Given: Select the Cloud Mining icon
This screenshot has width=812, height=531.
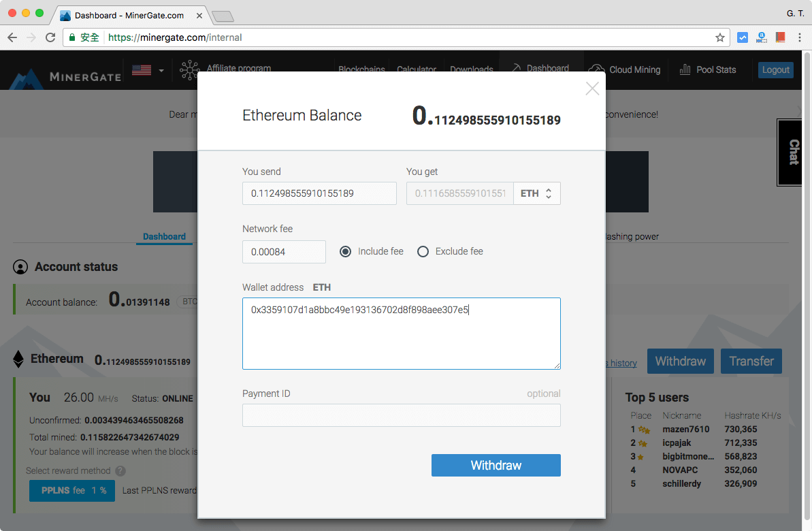Looking at the screenshot, I should 597,69.
